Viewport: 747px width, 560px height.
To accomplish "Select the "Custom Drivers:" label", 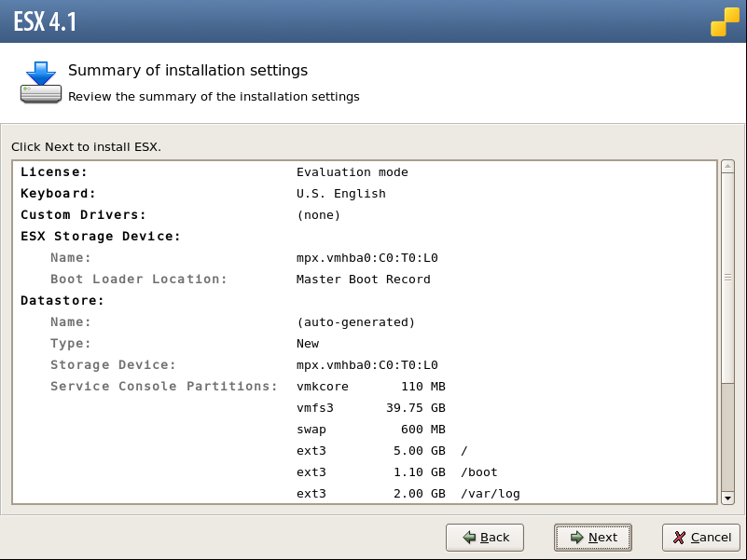I will point(83,214).
